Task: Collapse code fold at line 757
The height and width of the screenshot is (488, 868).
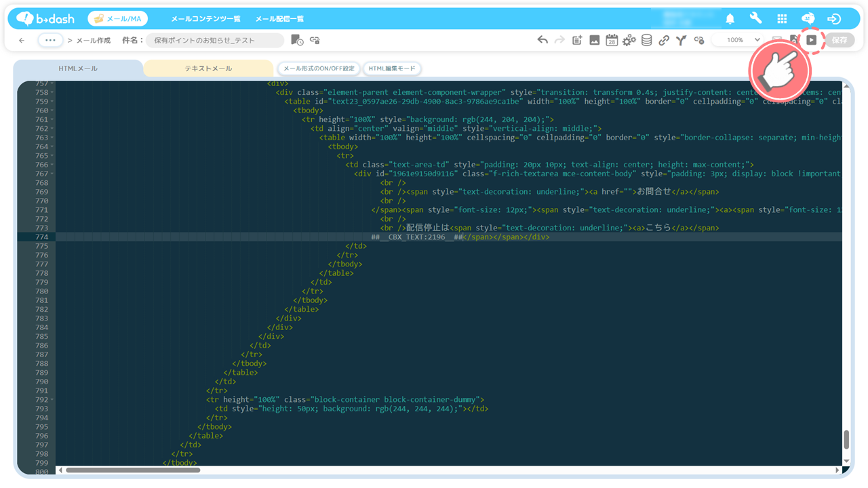Action: coord(53,83)
